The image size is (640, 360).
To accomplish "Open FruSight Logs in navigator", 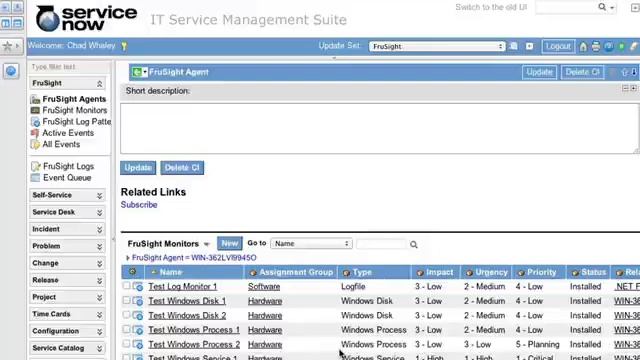I will [69, 167].
